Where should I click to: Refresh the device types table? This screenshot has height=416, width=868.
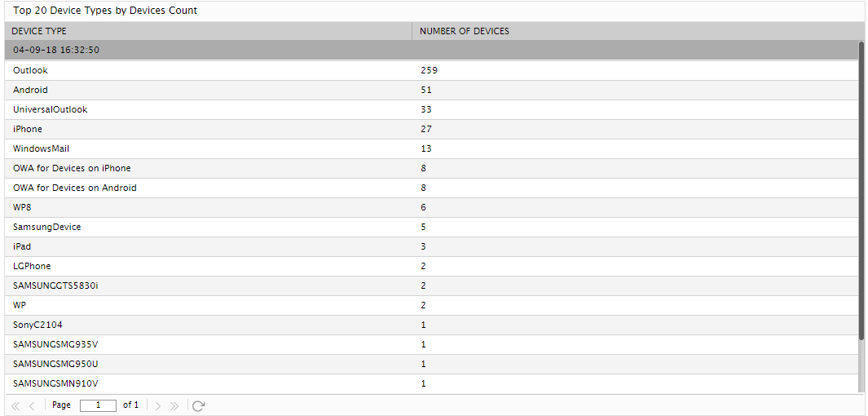click(x=198, y=405)
